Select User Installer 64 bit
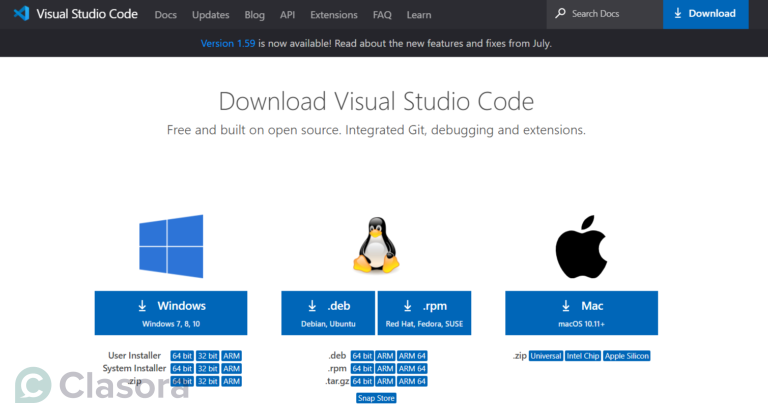This screenshot has width=768, height=412. (182, 356)
